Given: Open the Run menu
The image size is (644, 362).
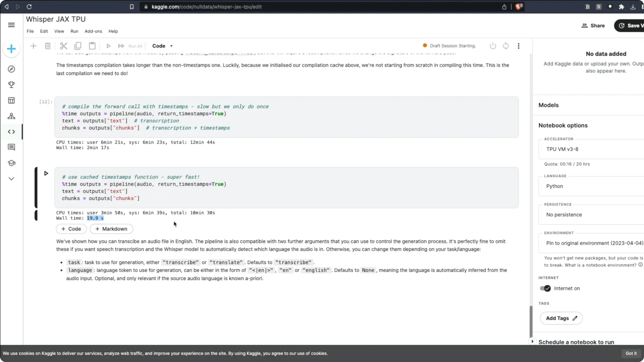Looking at the screenshot, I should pos(74,31).
